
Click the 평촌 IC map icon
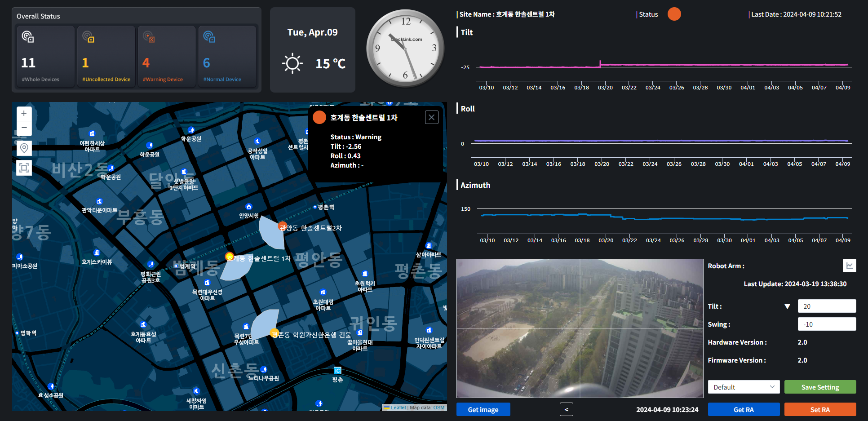click(337, 371)
